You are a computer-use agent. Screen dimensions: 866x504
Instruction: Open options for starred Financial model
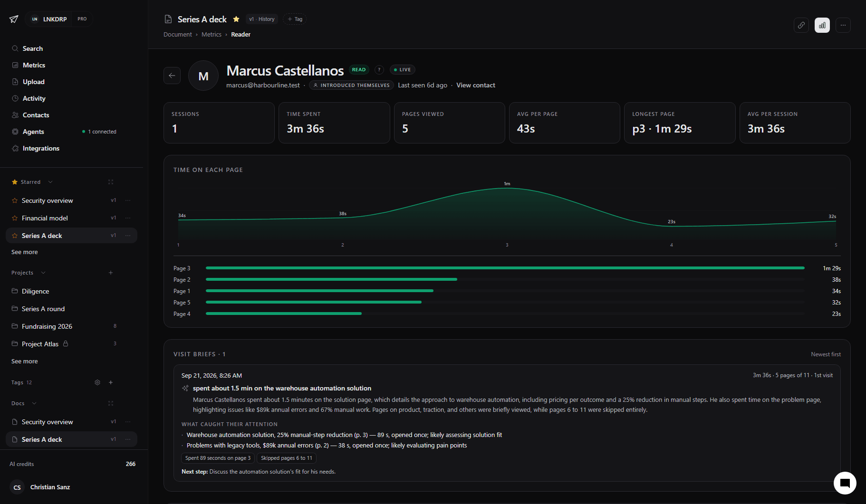(x=128, y=218)
